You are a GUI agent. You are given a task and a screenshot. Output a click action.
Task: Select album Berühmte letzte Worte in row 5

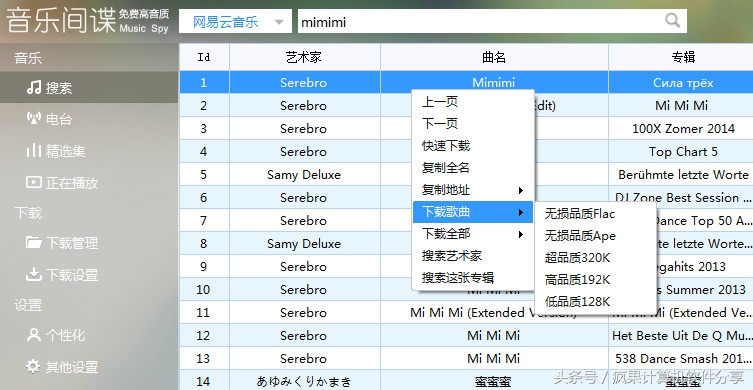tap(683, 175)
